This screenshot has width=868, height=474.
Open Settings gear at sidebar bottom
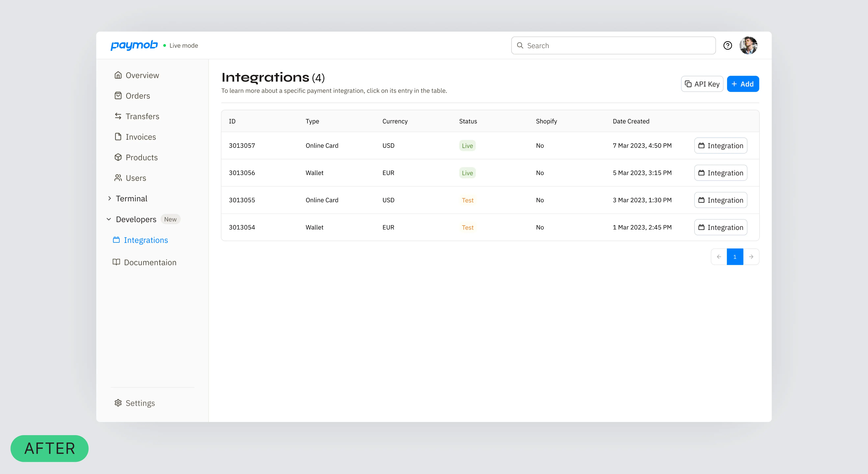(x=118, y=403)
